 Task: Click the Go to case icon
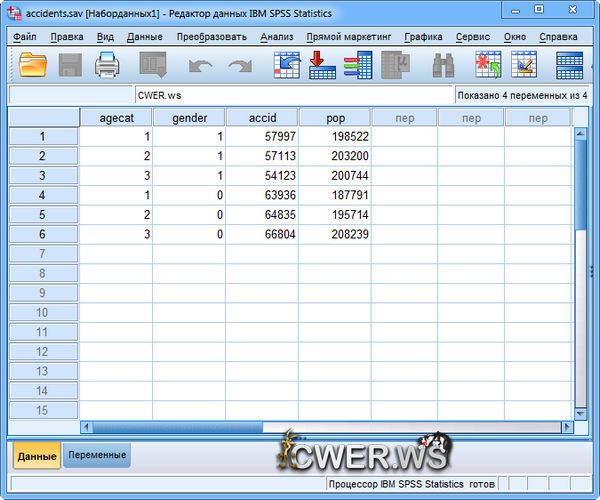pyautogui.click(x=287, y=65)
